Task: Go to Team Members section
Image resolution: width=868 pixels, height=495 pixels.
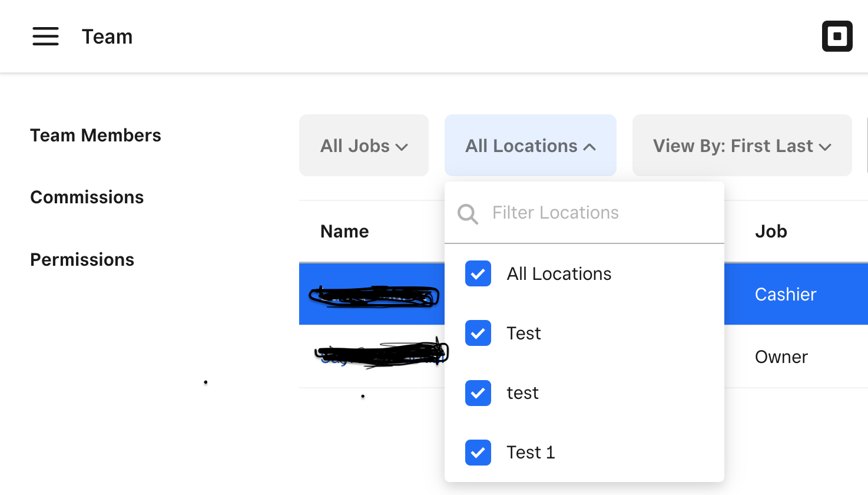Action: click(x=95, y=136)
